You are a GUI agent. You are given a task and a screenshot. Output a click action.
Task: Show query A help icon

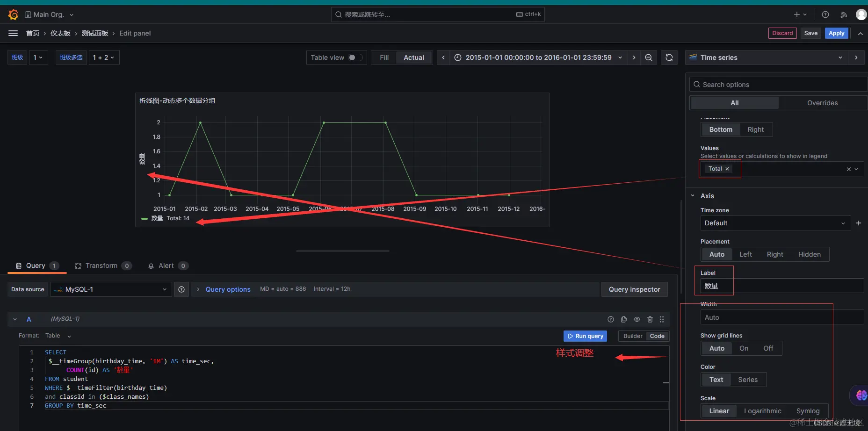(x=611, y=319)
